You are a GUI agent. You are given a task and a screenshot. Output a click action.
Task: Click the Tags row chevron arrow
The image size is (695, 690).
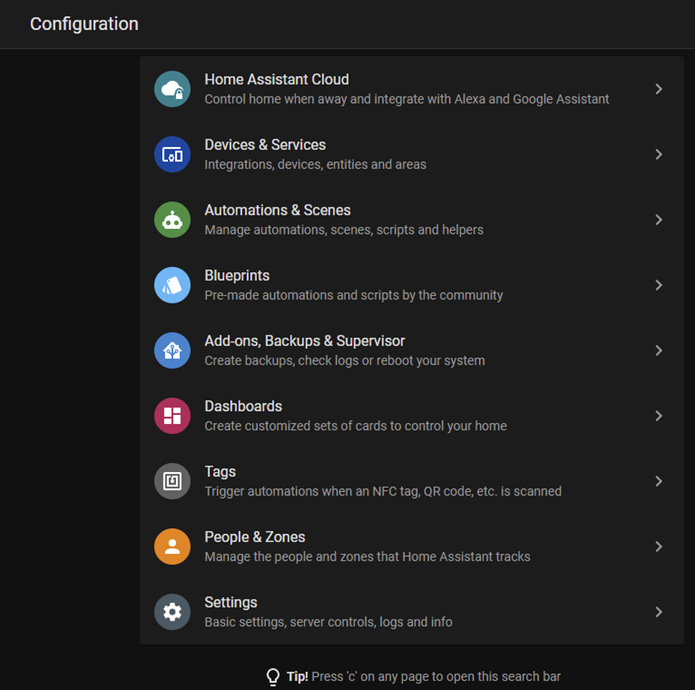pos(659,481)
